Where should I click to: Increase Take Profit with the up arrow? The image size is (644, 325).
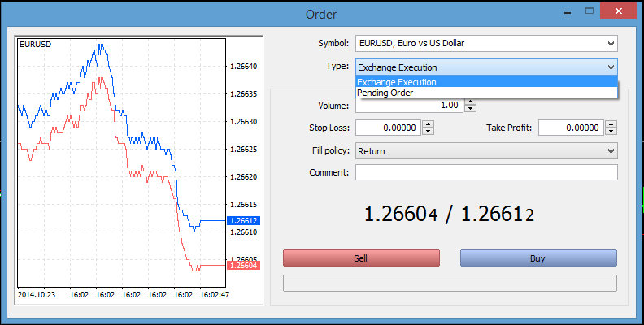point(611,124)
